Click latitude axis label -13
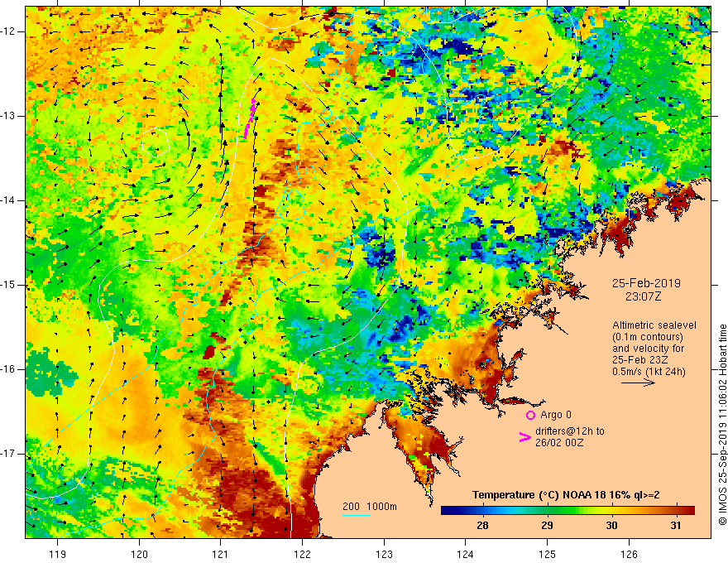728x563 pixels. pyautogui.click(x=8, y=116)
